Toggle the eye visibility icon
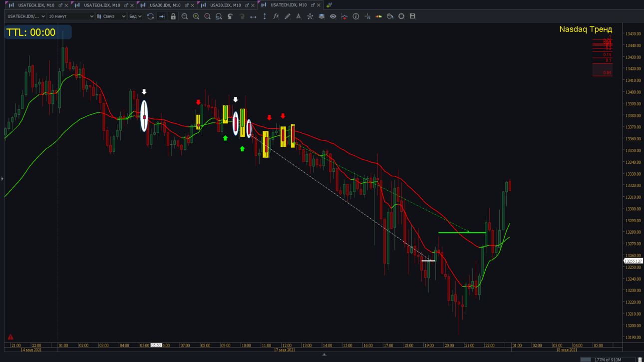The width and height of the screenshot is (644, 362). click(x=333, y=16)
